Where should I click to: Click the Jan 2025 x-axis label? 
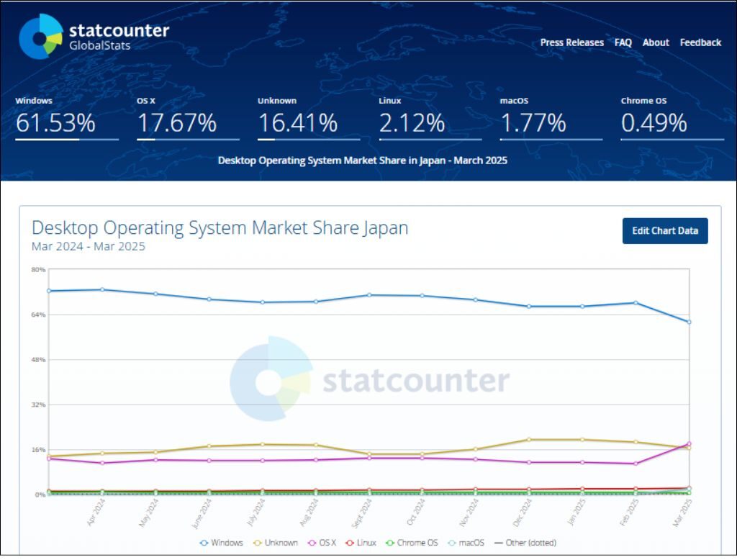[x=577, y=512]
